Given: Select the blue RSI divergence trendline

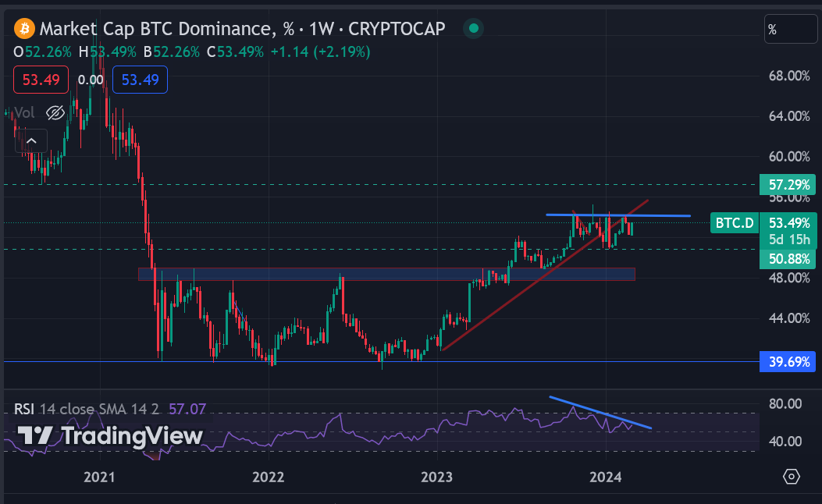Looking at the screenshot, I should tap(600, 413).
